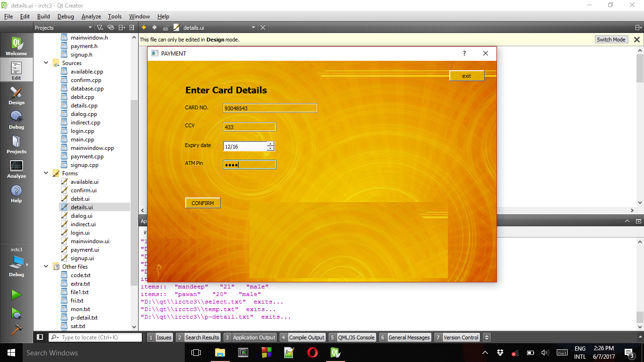
Task: Increase expiry date with up arrow
Action: click(270, 144)
